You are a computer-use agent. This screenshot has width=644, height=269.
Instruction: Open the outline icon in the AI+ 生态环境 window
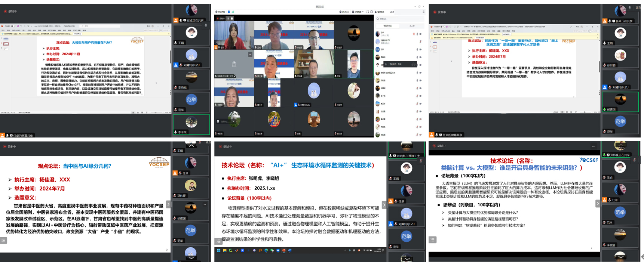tap(219, 242)
